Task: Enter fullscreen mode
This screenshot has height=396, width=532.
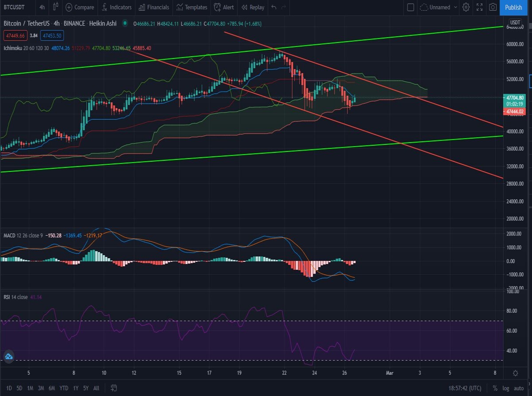Action: point(479,7)
